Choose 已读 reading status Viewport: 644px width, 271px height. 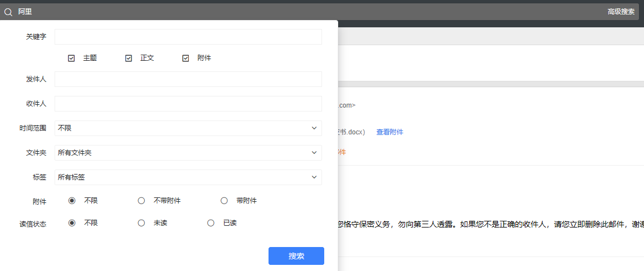click(x=211, y=223)
